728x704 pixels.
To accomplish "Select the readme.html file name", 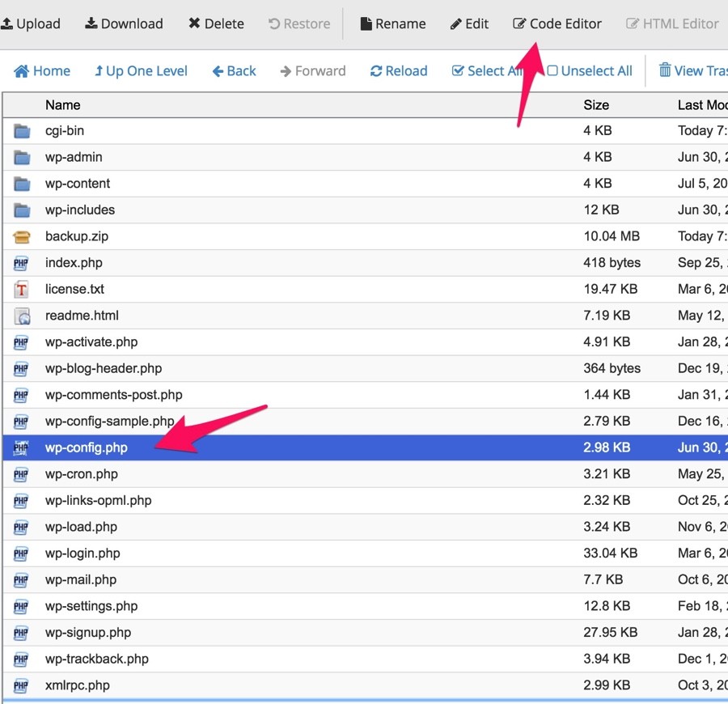I will [x=83, y=316].
